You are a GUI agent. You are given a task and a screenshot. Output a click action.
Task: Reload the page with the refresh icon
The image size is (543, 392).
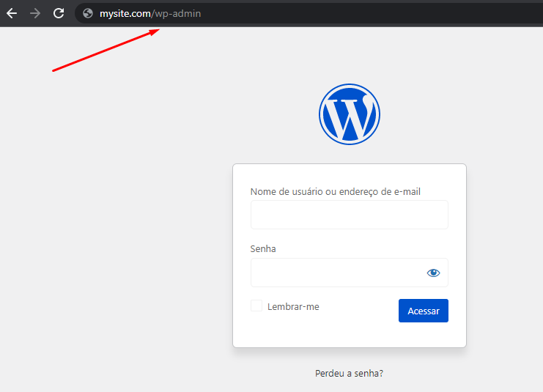[59, 13]
